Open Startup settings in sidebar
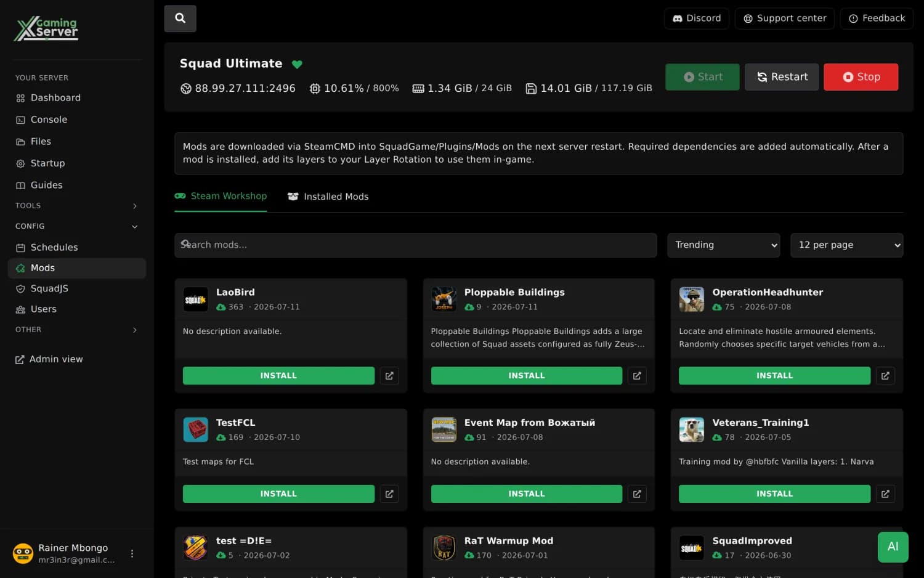Screen dimensions: 924x578 pos(77,163)
